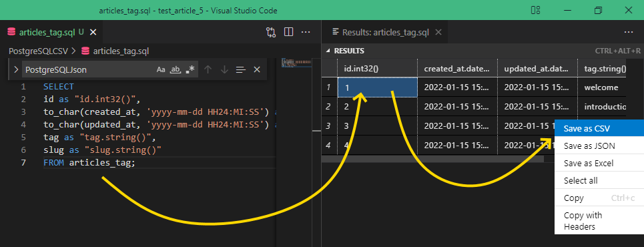Screen dimensions: 644x247
Task: Select the cell with id 2
Action: (377, 106)
